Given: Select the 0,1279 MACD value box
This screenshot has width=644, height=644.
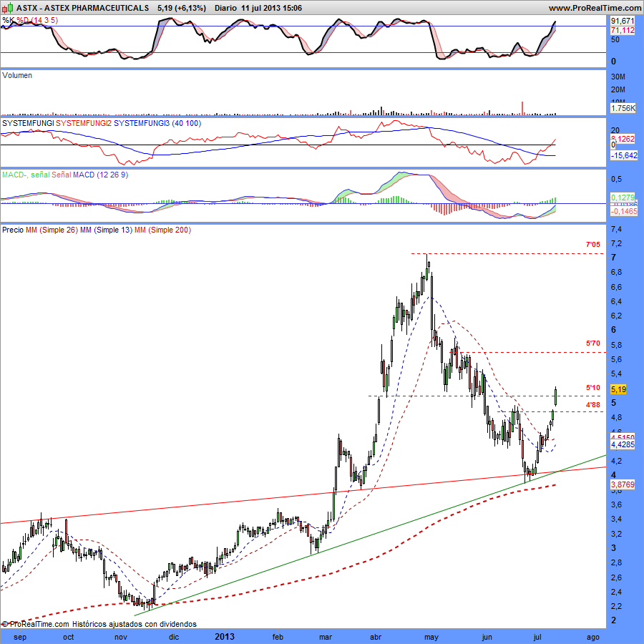Looking at the screenshot, I should [x=623, y=197].
